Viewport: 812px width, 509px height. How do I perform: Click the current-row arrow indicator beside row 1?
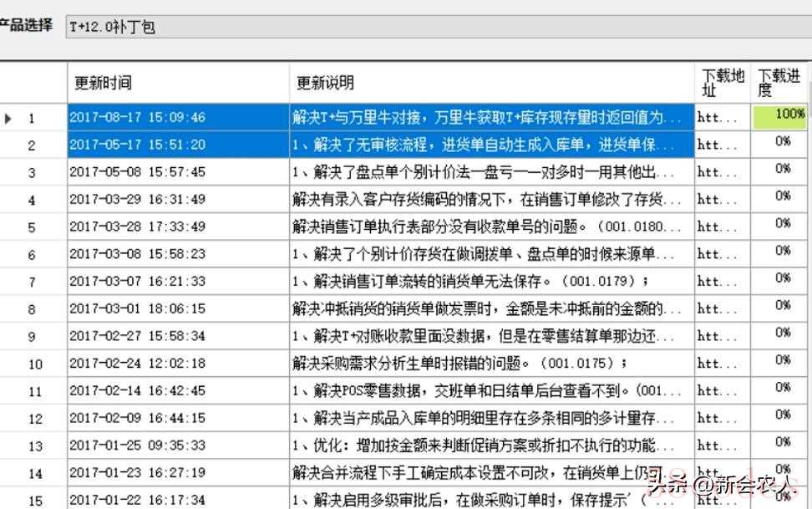8,118
